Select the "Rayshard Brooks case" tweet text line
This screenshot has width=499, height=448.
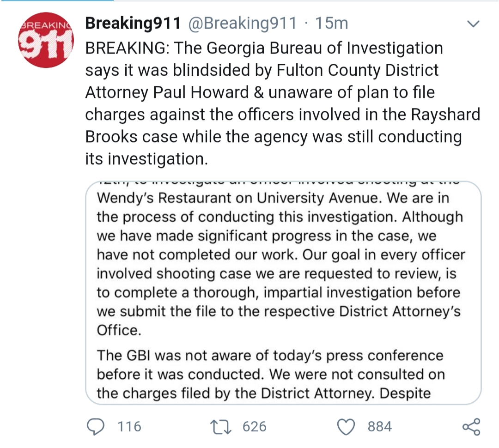tap(274, 137)
